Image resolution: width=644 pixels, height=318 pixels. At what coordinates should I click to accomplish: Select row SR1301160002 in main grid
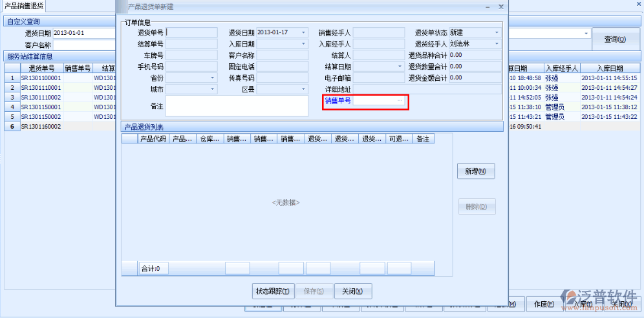coord(41,127)
